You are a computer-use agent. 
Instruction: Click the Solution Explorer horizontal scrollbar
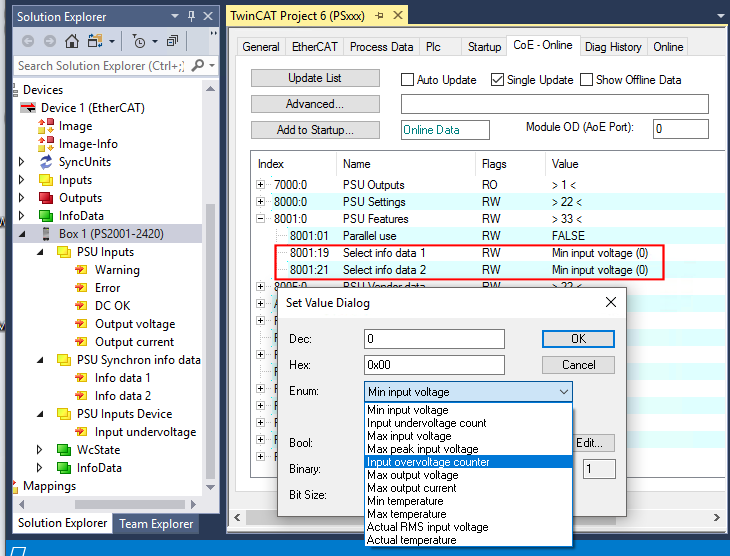pyautogui.click(x=129, y=504)
